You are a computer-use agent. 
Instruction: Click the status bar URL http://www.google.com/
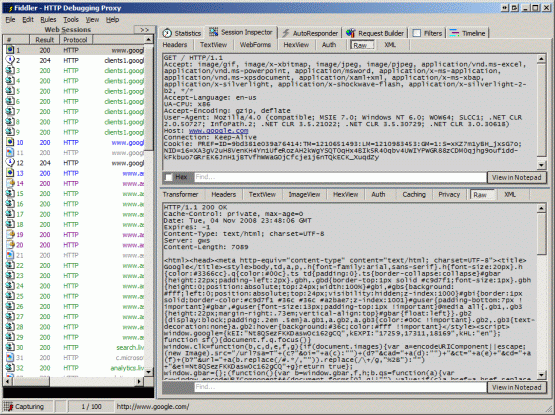coord(153,407)
